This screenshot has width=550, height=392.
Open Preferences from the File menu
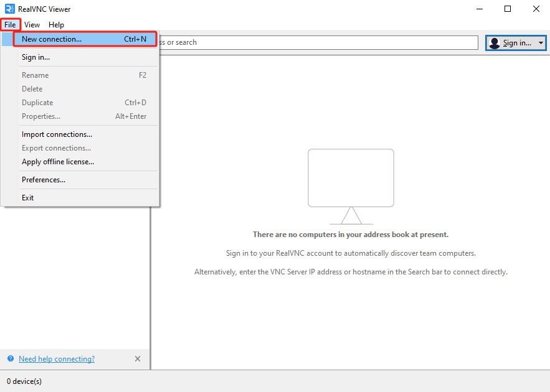tap(44, 180)
